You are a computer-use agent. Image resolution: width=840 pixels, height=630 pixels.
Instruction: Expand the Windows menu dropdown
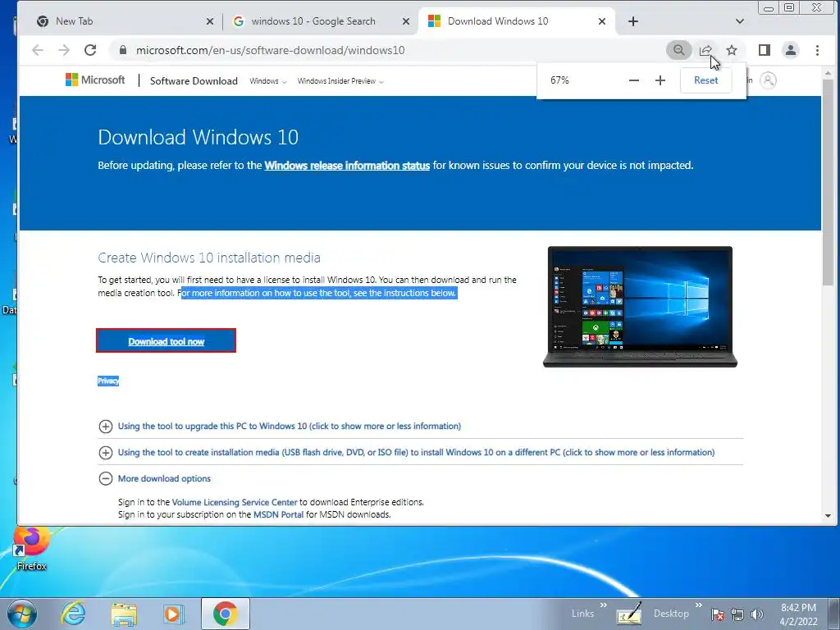pos(268,81)
